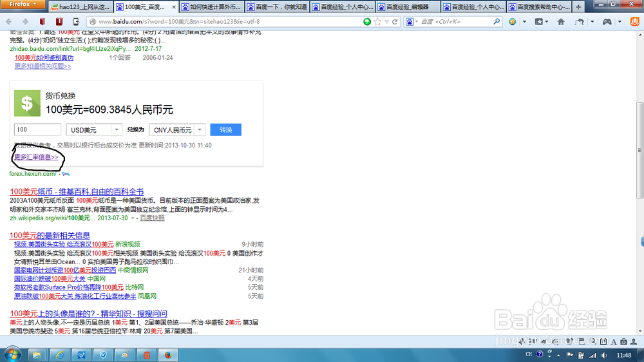
Task: Click the game controller toolbar icon
Action: [x=607, y=21]
